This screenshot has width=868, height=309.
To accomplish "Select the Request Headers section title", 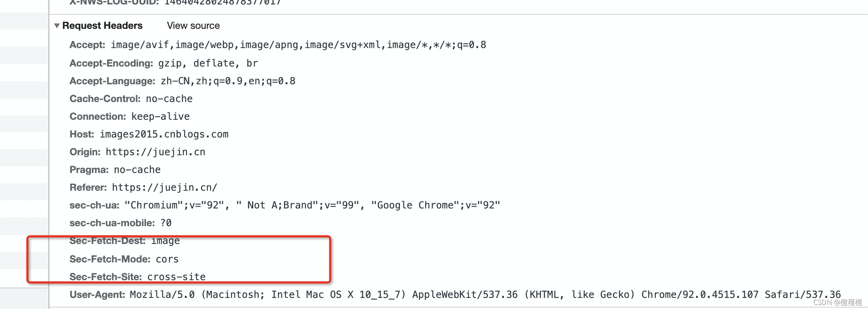I will (x=102, y=26).
